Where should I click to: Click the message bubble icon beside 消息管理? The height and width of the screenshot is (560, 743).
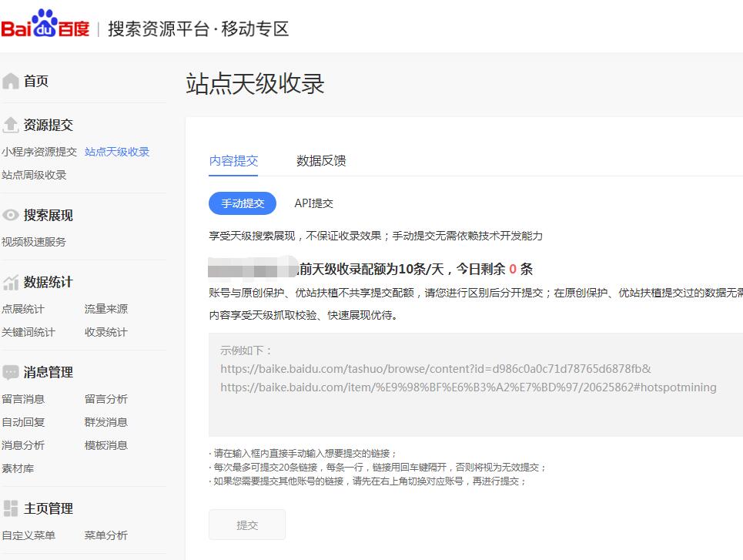[11, 372]
